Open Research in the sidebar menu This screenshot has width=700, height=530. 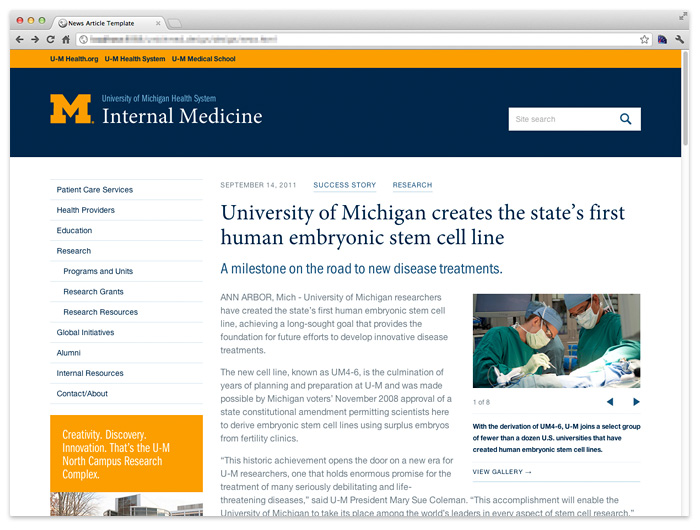(x=126, y=251)
